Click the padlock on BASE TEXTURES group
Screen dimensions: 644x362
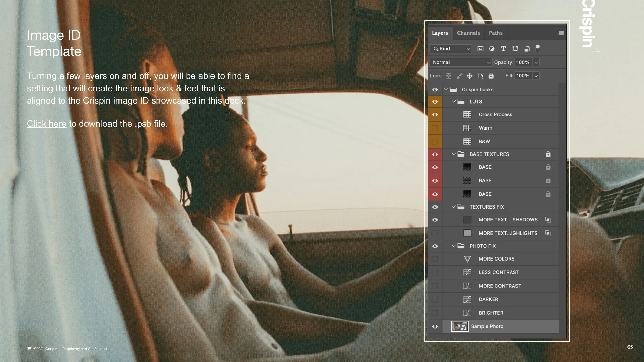548,154
